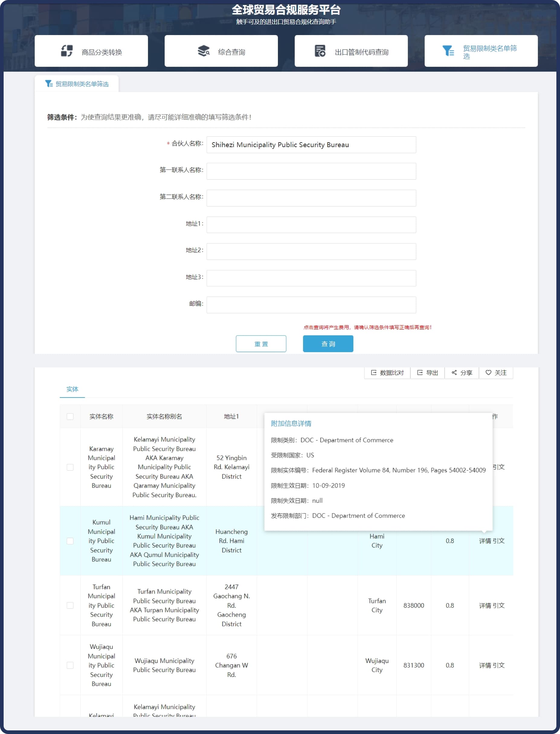Open 引文 for the Turfan row
The image size is (560, 734).
498,605
